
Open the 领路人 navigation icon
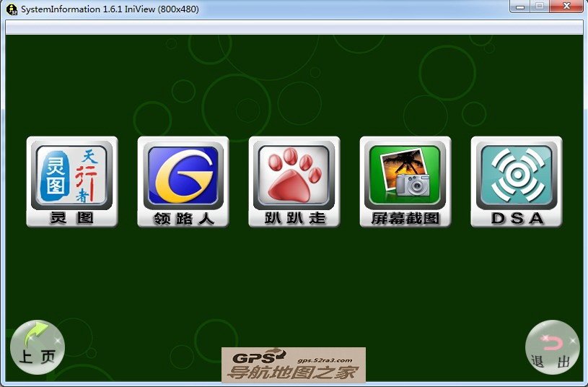tap(183, 182)
